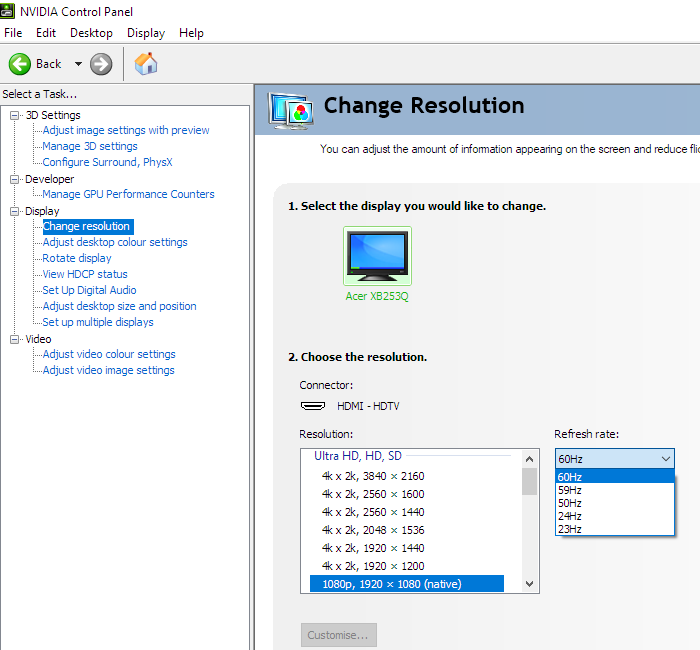Image resolution: width=700 pixels, height=650 pixels.
Task: Choose 60Hz in refresh rate list
Action: (x=615, y=477)
